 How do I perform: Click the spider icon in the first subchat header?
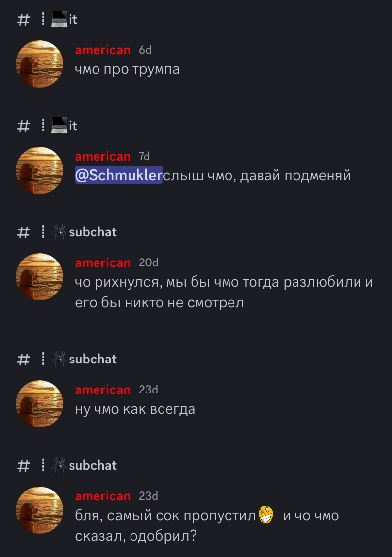(59, 231)
